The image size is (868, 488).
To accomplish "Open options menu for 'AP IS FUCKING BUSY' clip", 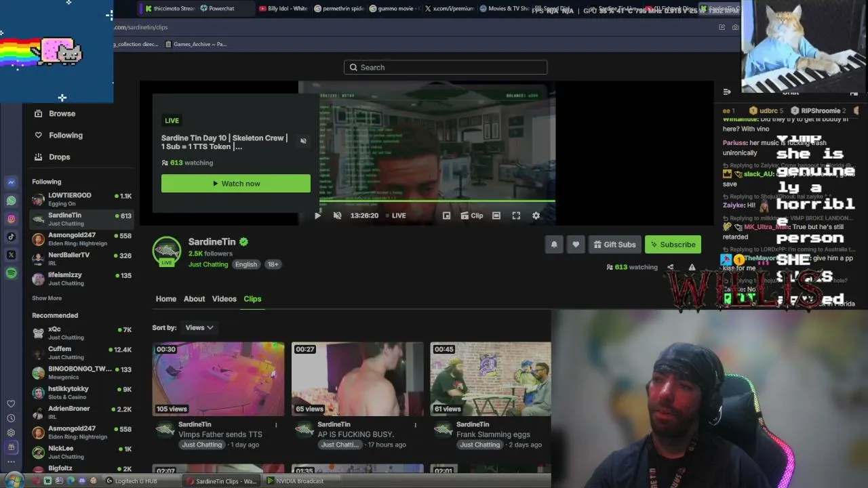I will [415, 425].
